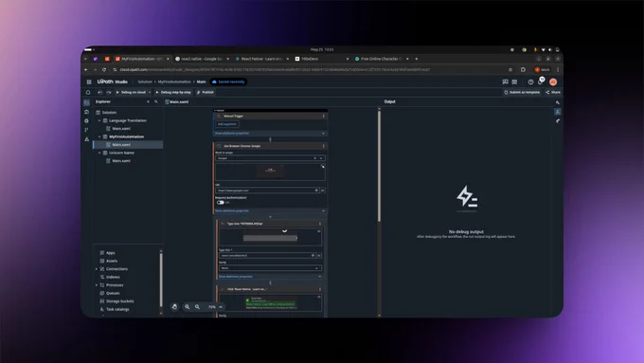Click browser reload icon
The width and height of the screenshot is (644, 363).
click(104, 69)
